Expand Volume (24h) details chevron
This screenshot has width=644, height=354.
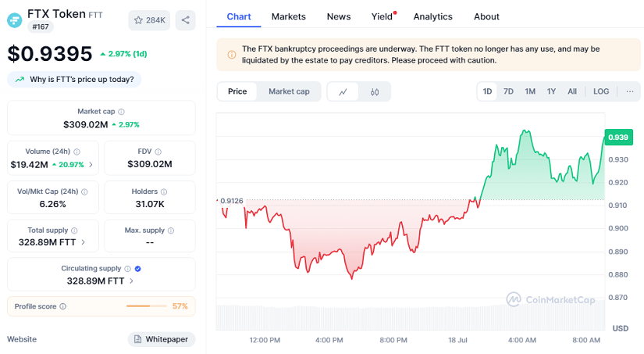[x=91, y=164]
